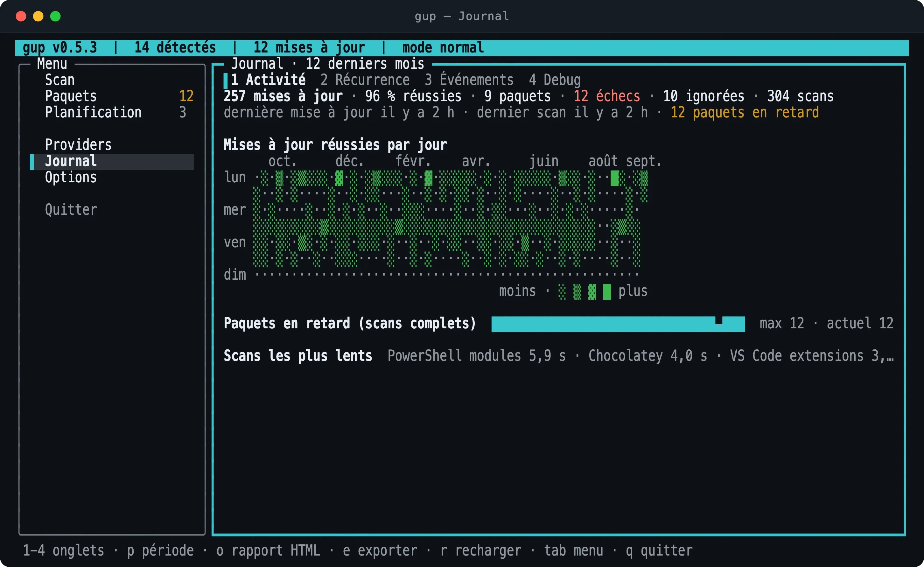Switch to the 1 Activité tab
Viewport: 924px width, 567px height.
[x=268, y=80]
